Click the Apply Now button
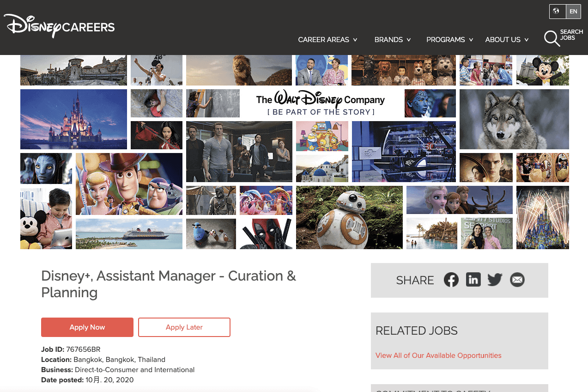588x392 pixels. 87,327
